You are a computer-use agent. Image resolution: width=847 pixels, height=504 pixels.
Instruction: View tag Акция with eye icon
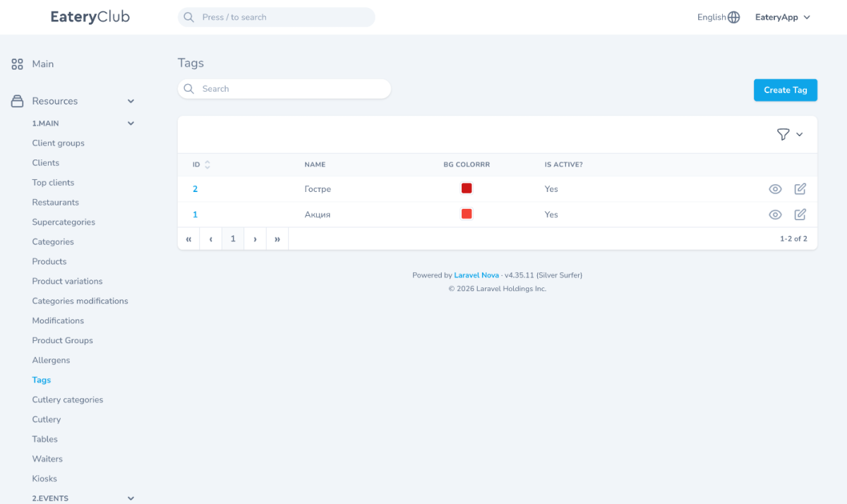pyautogui.click(x=775, y=215)
